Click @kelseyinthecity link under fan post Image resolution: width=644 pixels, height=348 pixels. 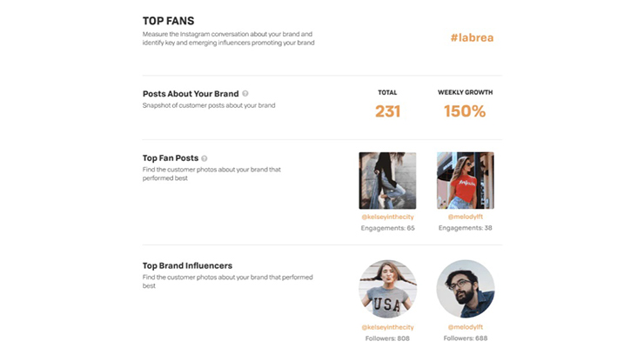click(x=387, y=217)
